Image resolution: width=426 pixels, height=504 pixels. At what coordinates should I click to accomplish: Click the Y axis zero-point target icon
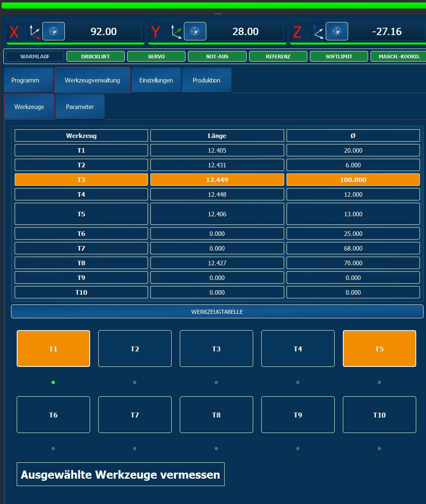click(x=195, y=31)
